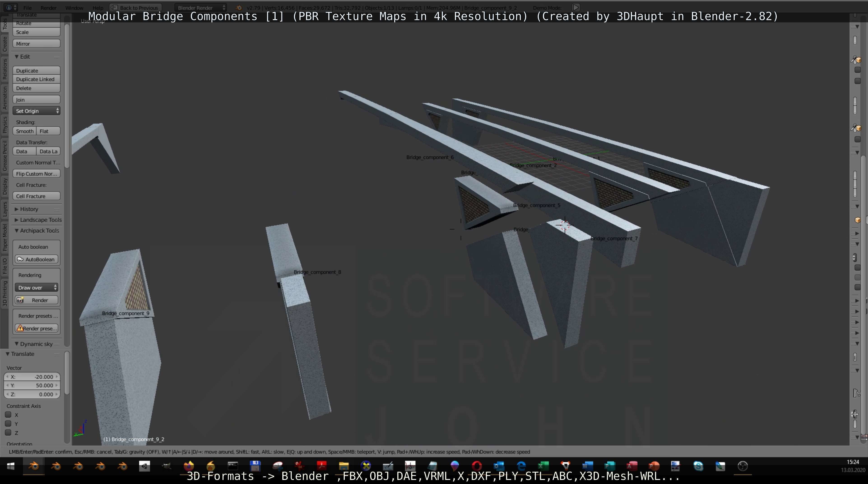Open the Help menu
Viewport: 868px width, 484px height.
click(x=98, y=8)
